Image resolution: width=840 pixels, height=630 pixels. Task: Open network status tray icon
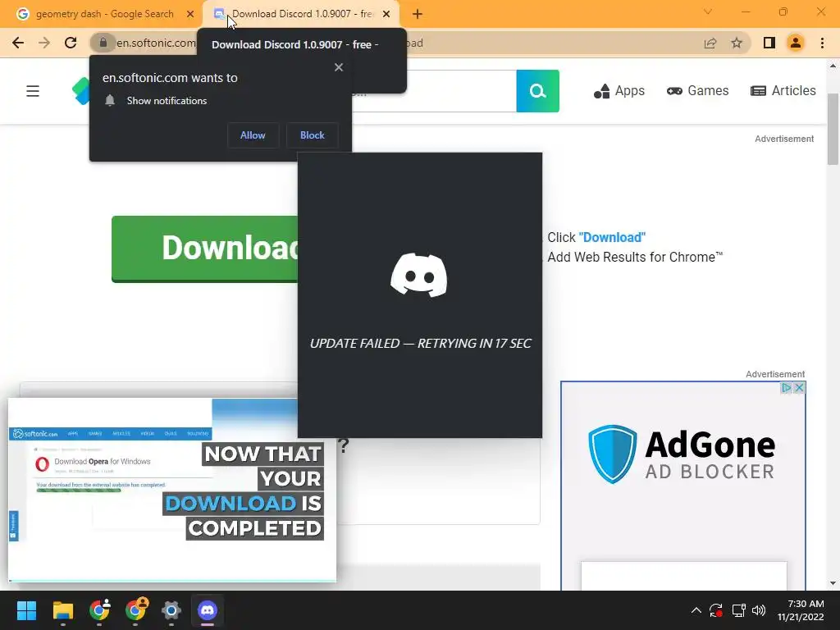(738, 610)
